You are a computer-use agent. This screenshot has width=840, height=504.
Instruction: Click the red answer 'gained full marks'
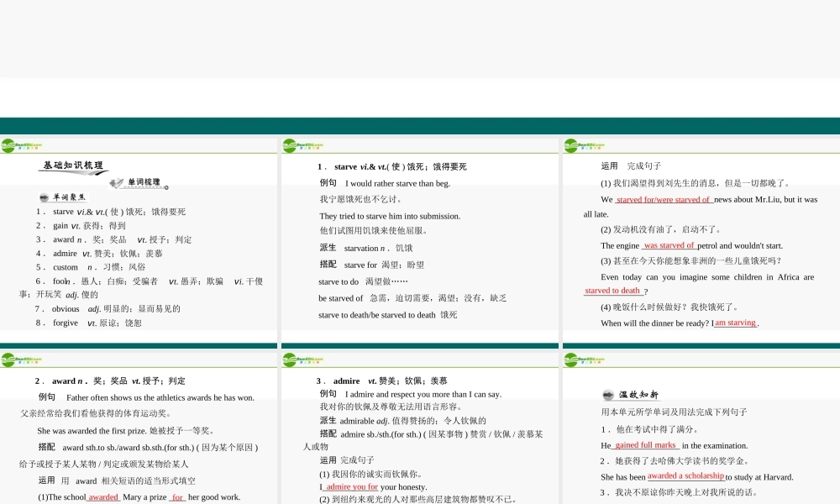point(645,445)
